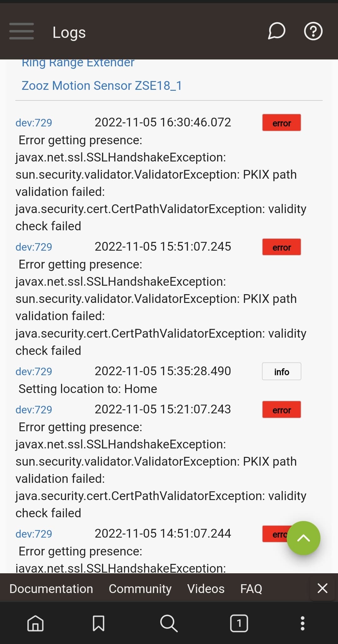The width and height of the screenshot is (338, 644).
Task: Click the info badge on 15:35:28.490 entry
Action: 282,371
